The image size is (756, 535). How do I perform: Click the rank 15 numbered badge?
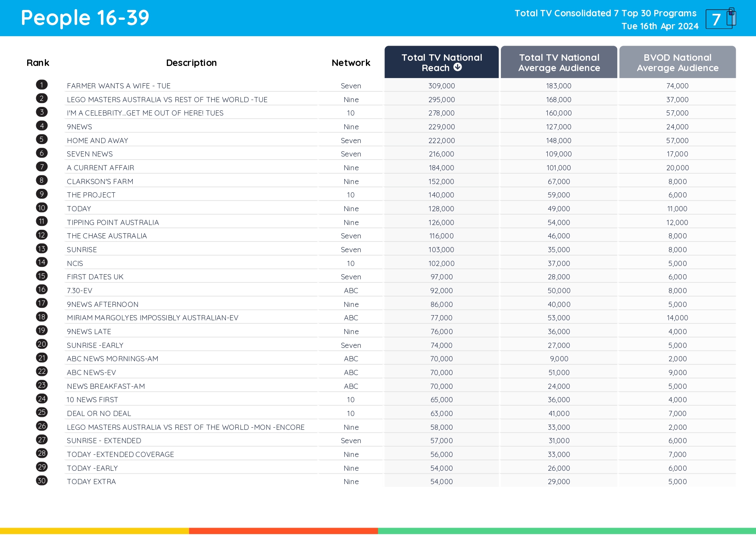(41, 275)
